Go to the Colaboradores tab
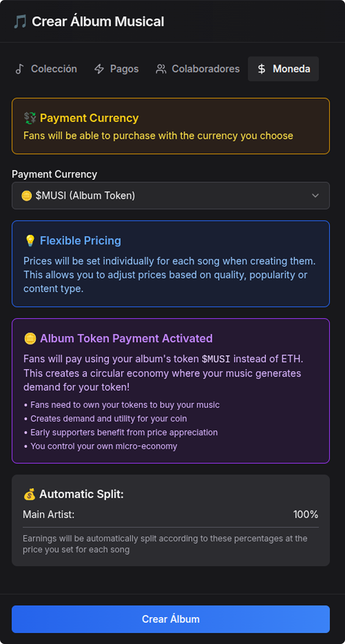345x644 pixels. 206,69
